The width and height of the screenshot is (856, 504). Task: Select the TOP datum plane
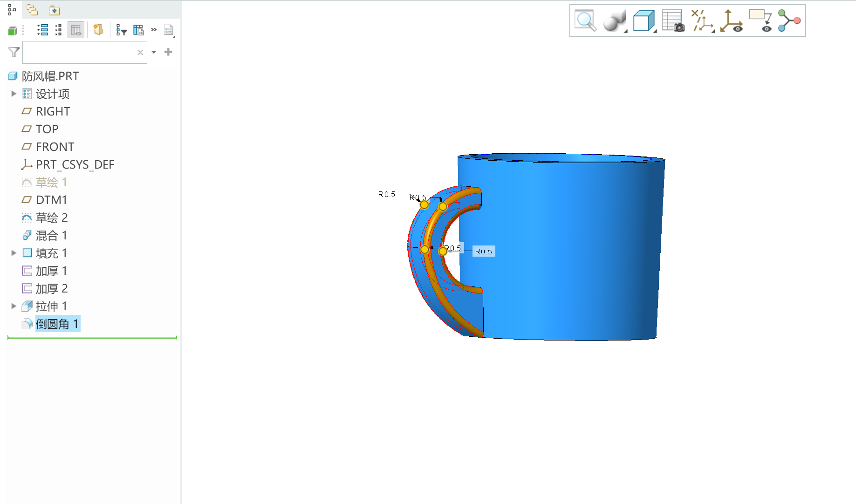coord(47,129)
